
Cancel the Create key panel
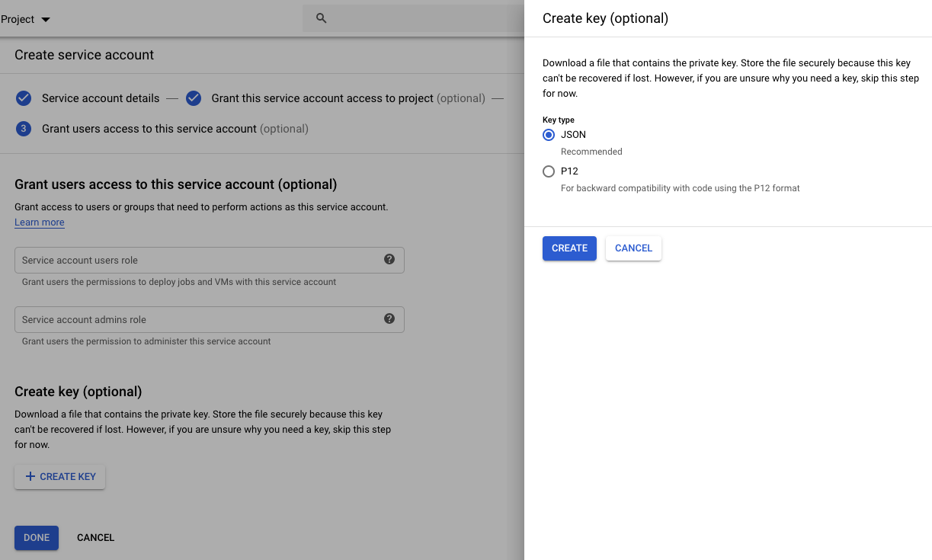click(x=633, y=248)
